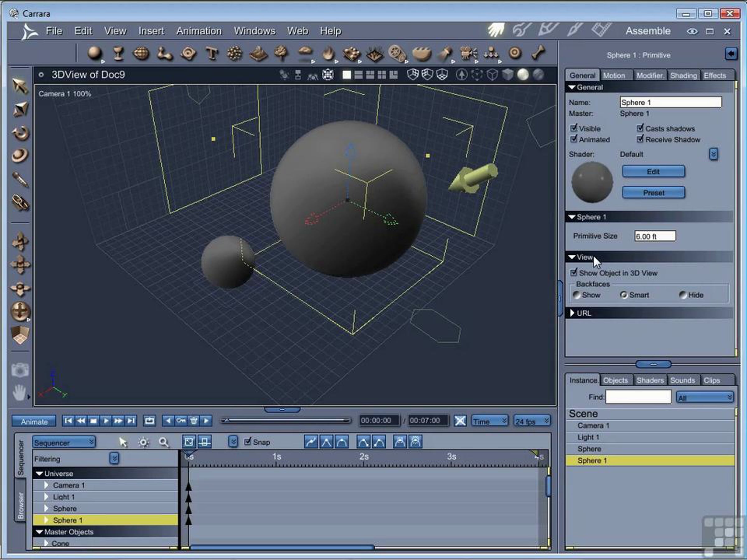Switch to the Shading tab
This screenshot has height=560, width=747.
click(x=684, y=75)
